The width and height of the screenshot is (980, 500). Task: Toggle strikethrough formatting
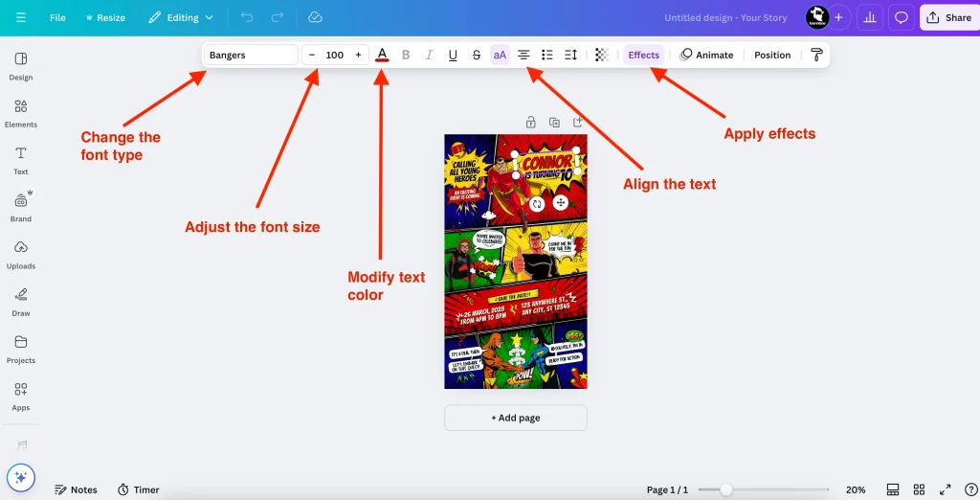pyautogui.click(x=477, y=55)
